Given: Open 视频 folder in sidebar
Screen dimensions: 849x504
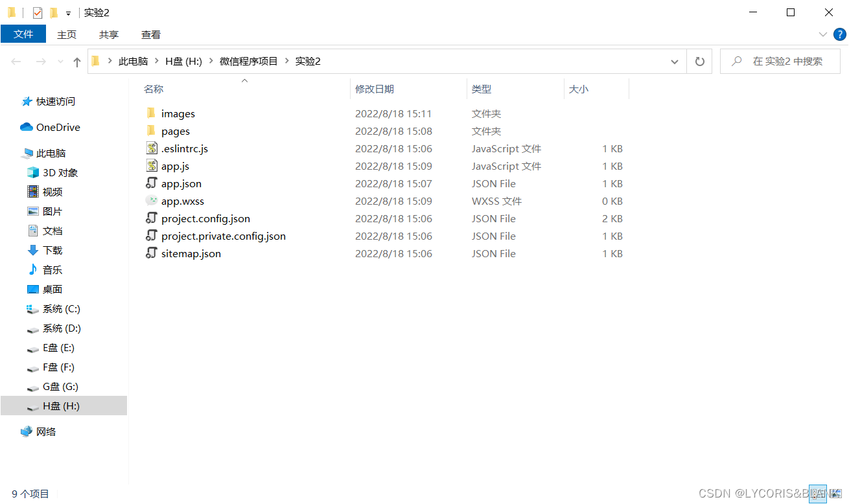Looking at the screenshot, I should tap(45, 192).
